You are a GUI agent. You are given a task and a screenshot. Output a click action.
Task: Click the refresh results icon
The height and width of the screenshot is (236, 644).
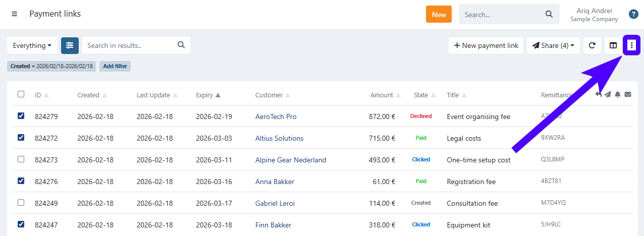(592, 45)
